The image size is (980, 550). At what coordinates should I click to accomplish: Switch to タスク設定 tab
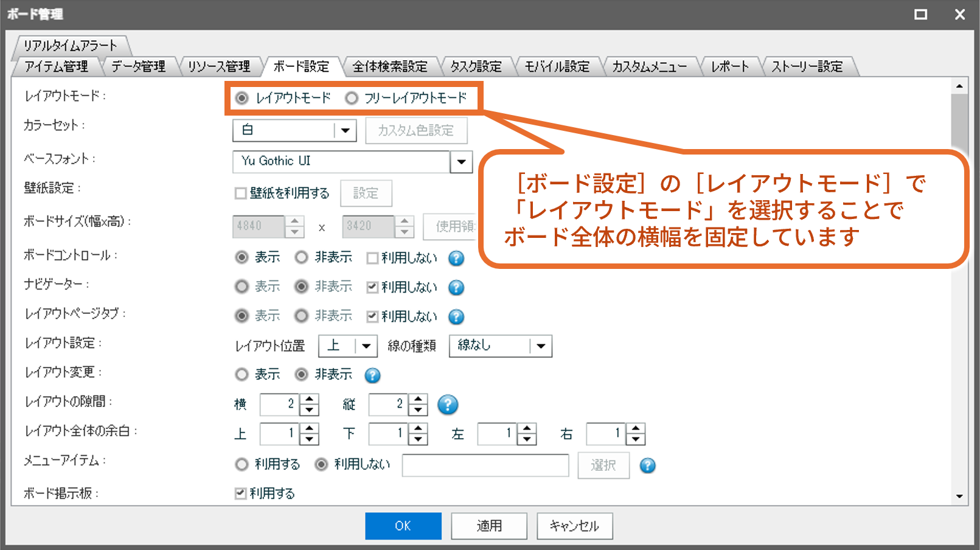click(476, 66)
